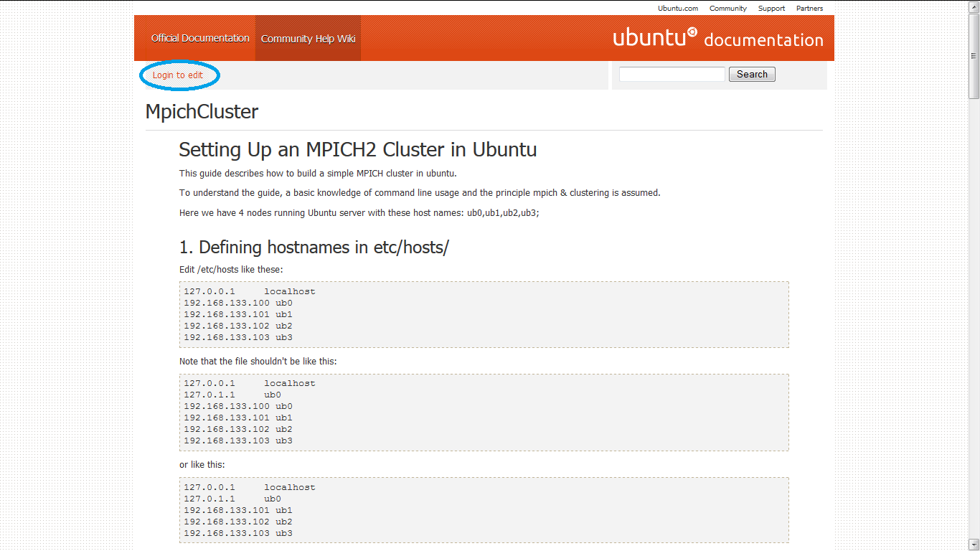
Task: Click '127.0.1.1 ub0' in second code block
Action: [232, 395]
